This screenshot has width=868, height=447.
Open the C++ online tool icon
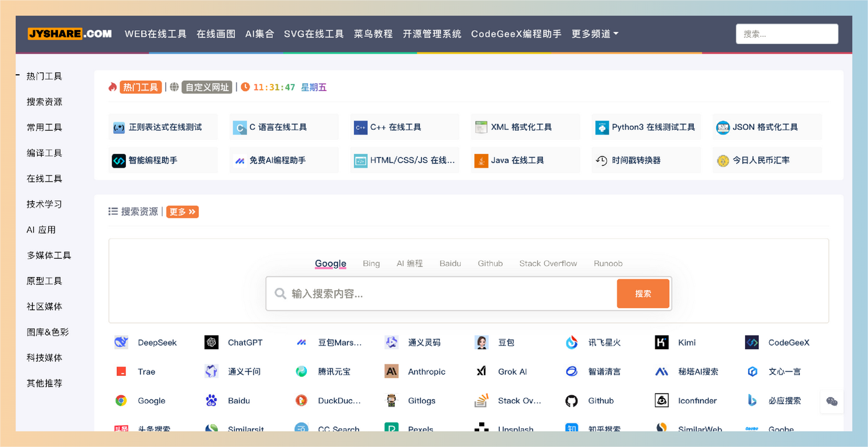pyautogui.click(x=360, y=128)
